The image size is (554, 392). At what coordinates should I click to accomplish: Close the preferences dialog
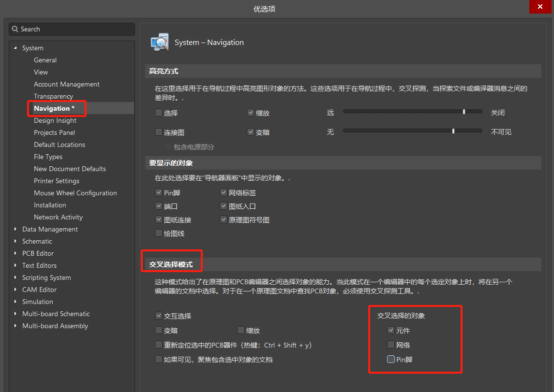[540, 7]
